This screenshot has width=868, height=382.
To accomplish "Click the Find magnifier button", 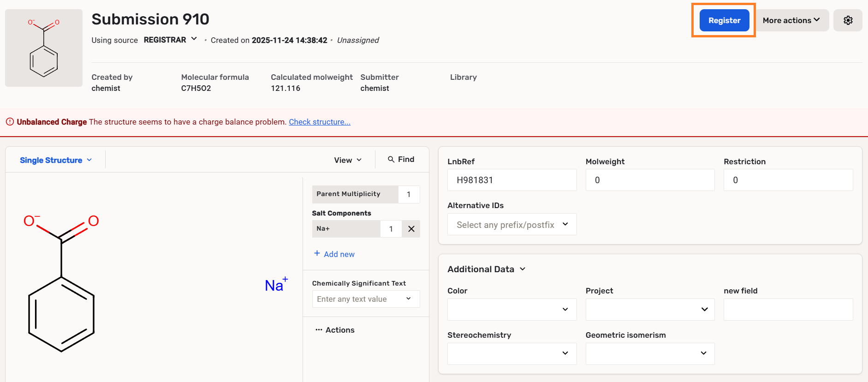I will click(x=401, y=159).
